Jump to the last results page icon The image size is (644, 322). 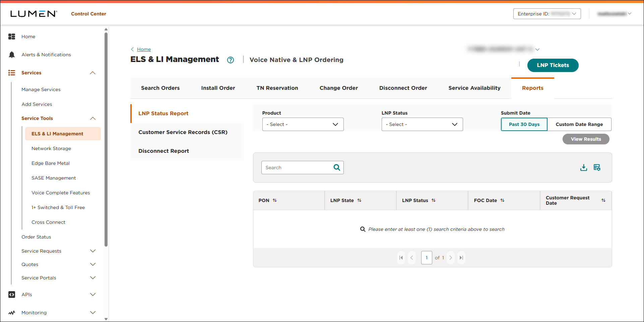pyautogui.click(x=461, y=257)
